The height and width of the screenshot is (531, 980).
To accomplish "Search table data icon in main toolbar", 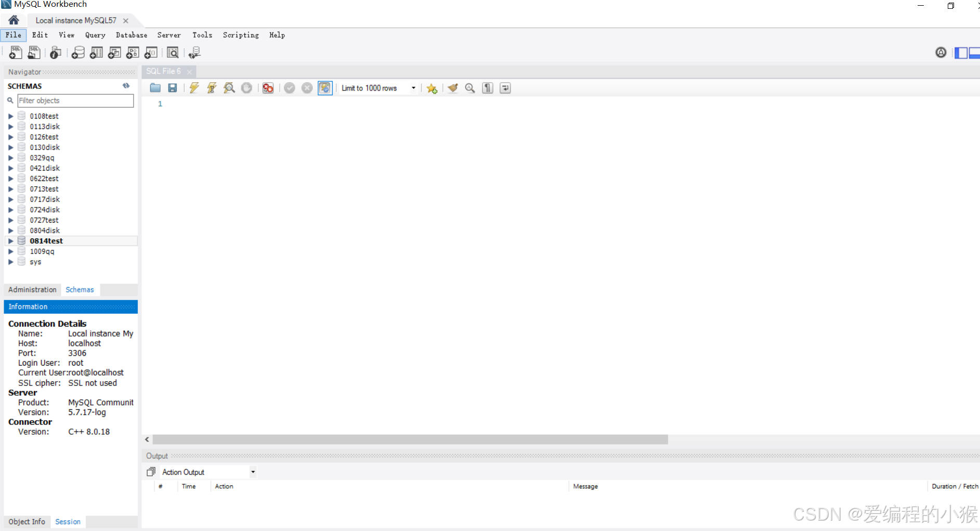I will (x=173, y=53).
